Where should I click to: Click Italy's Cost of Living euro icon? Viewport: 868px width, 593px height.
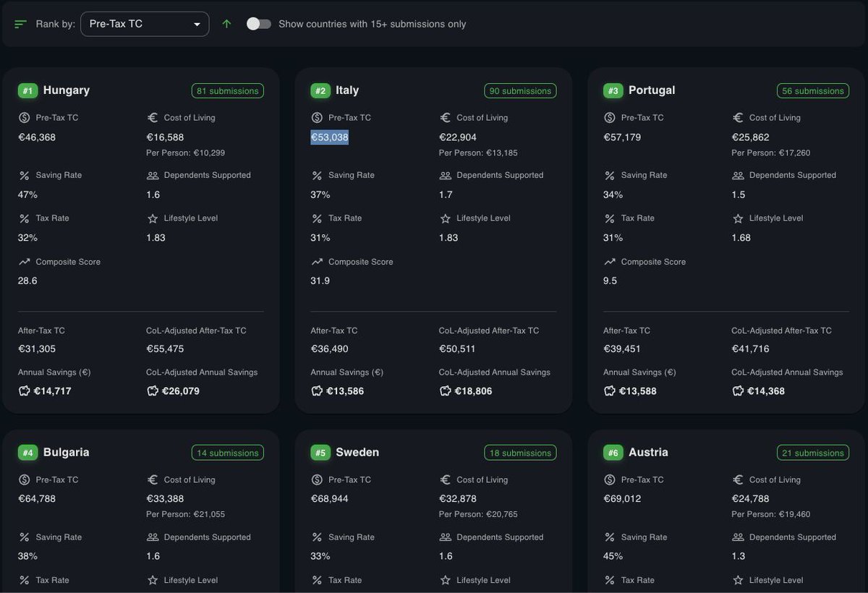(x=445, y=117)
